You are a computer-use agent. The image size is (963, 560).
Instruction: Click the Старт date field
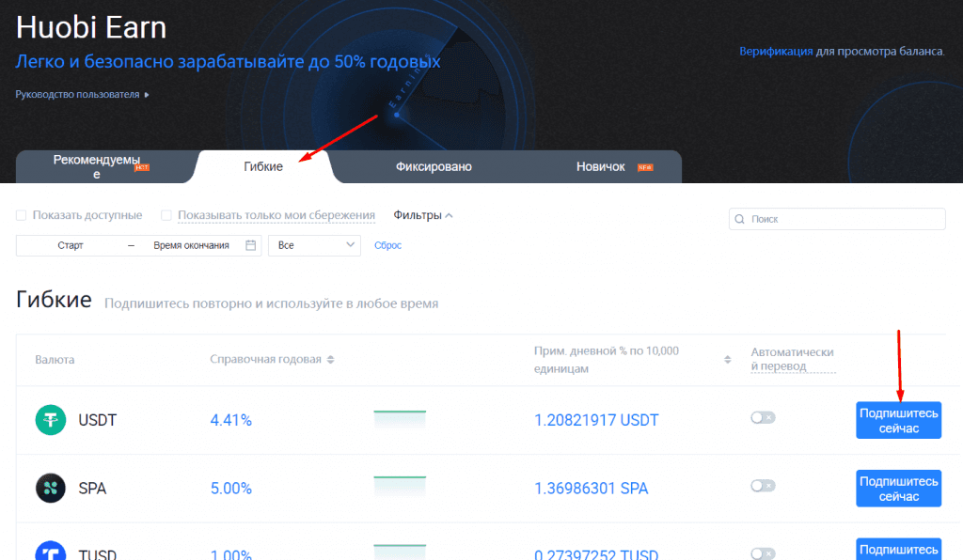tap(71, 245)
